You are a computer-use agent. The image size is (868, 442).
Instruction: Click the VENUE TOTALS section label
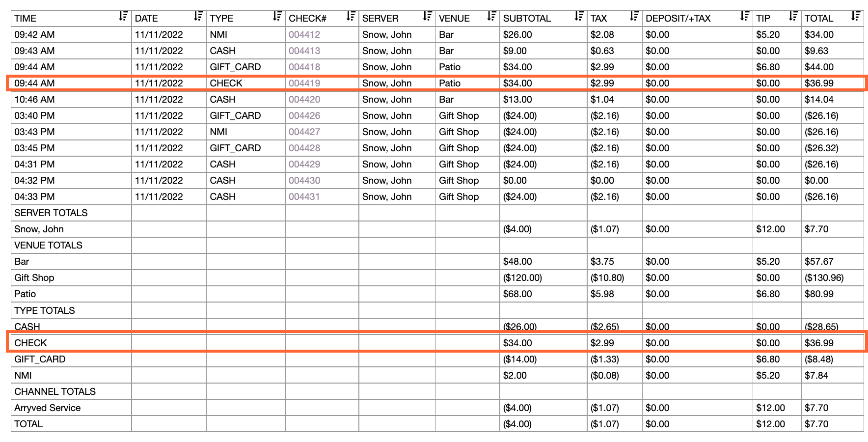(x=48, y=245)
